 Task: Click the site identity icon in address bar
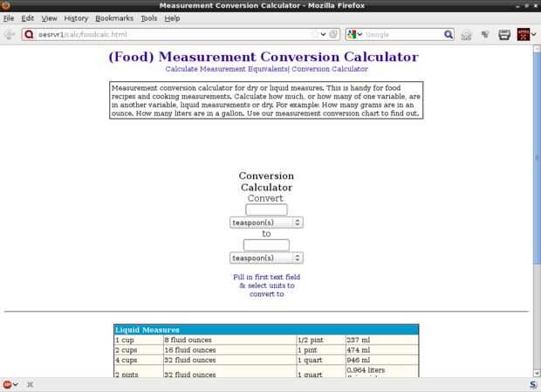coord(30,35)
